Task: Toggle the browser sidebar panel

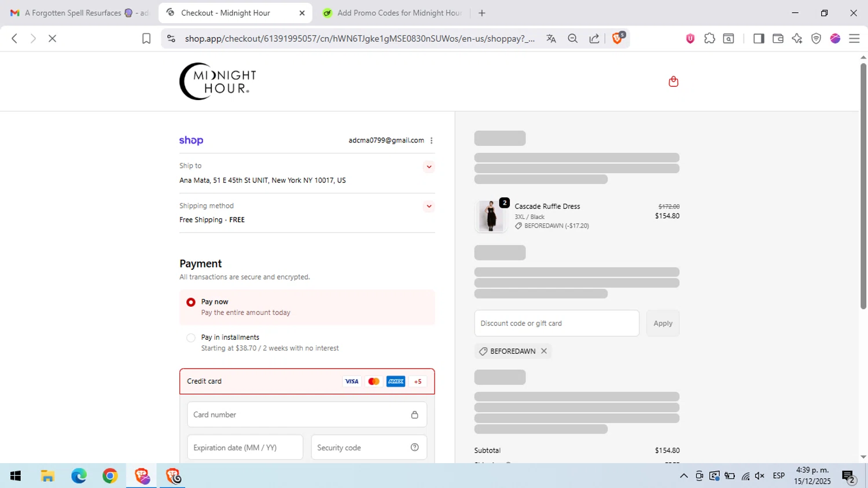Action: point(759,38)
